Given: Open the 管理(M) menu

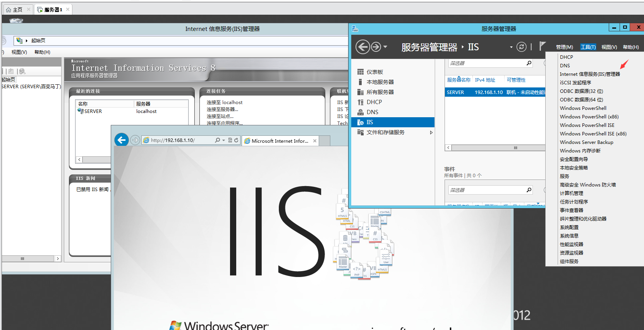Looking at the screenshot, I should coord(564,47).
